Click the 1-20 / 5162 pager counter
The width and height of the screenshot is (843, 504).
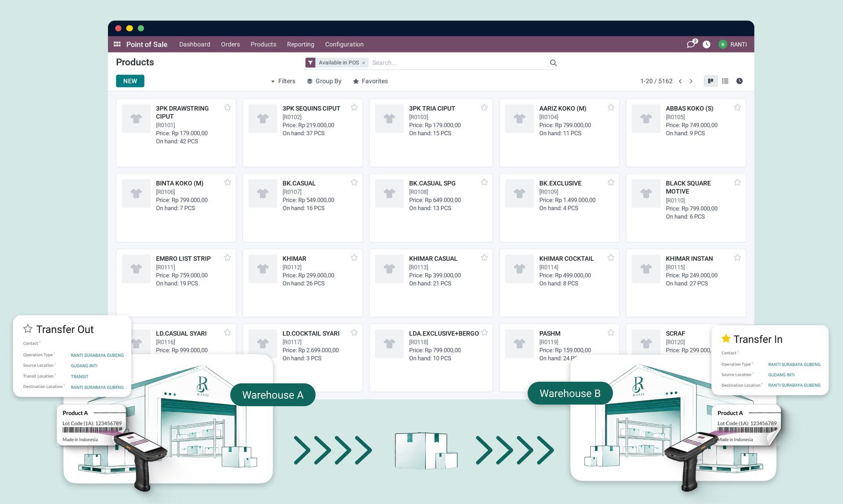click(x=656, y=81)
